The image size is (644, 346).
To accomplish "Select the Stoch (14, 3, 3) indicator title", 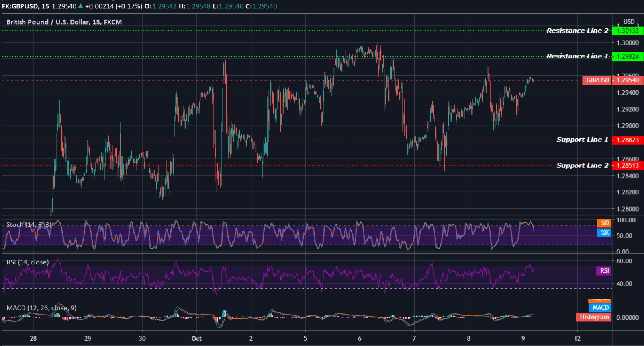I will point(29,225).
